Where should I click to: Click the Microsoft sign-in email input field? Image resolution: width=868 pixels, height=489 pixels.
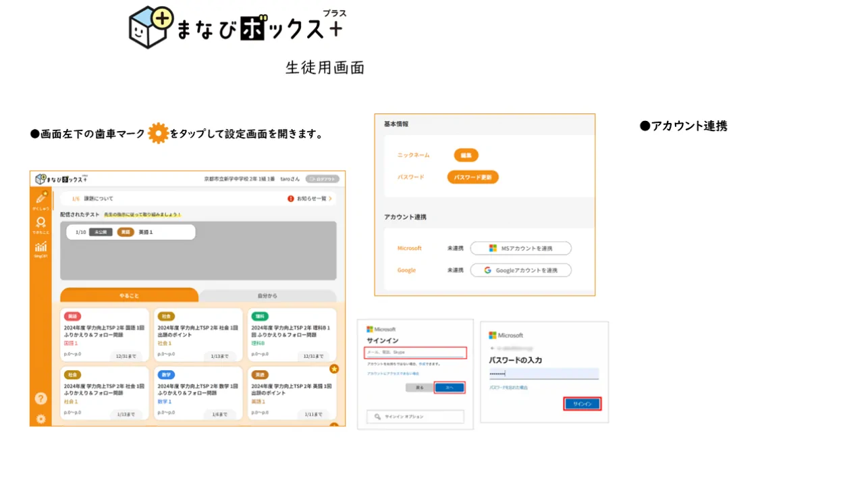click(x=415, y=353)
